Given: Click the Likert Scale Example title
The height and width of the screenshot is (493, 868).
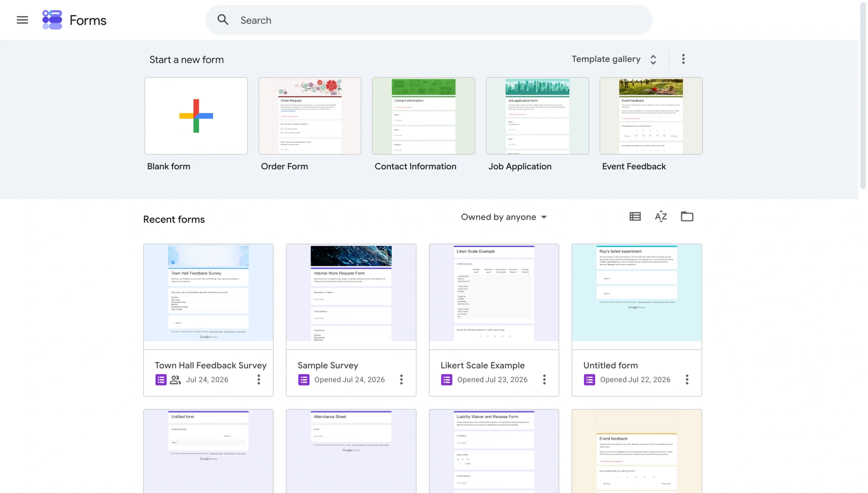Looking at the screenshot, I should tap(482, 365).
